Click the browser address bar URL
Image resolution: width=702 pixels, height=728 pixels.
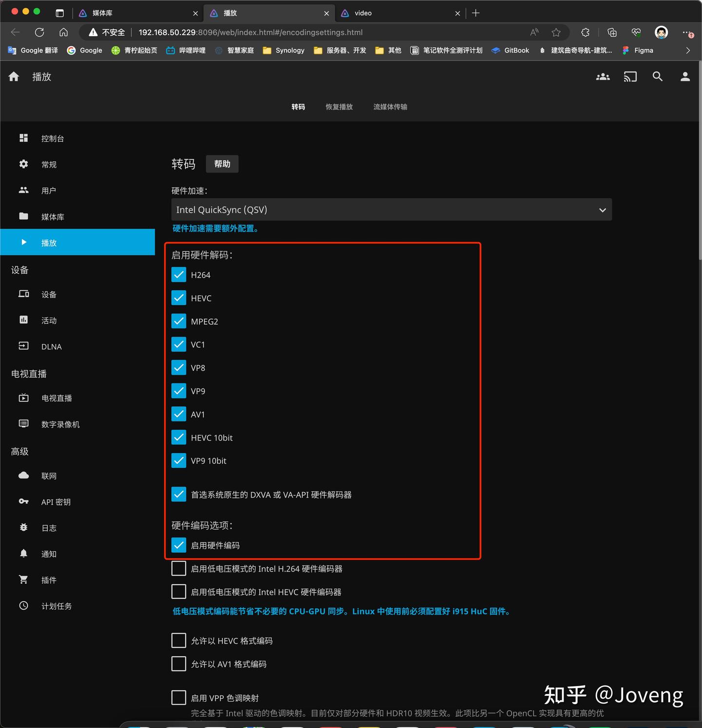[251, 33]
